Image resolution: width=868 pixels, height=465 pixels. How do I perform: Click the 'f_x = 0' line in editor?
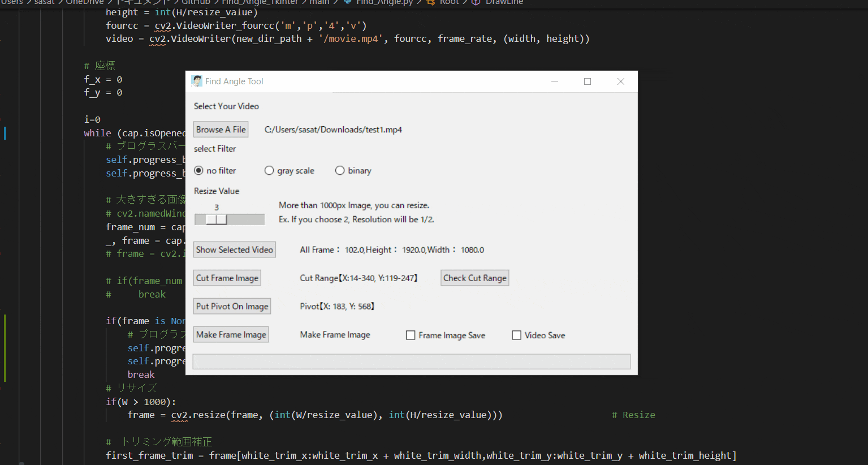click(103, 79)
